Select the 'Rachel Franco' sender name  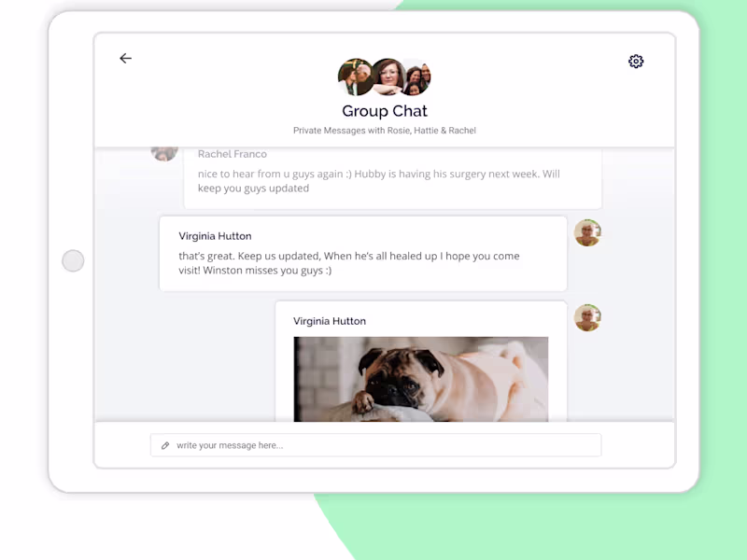pos(232,154)
